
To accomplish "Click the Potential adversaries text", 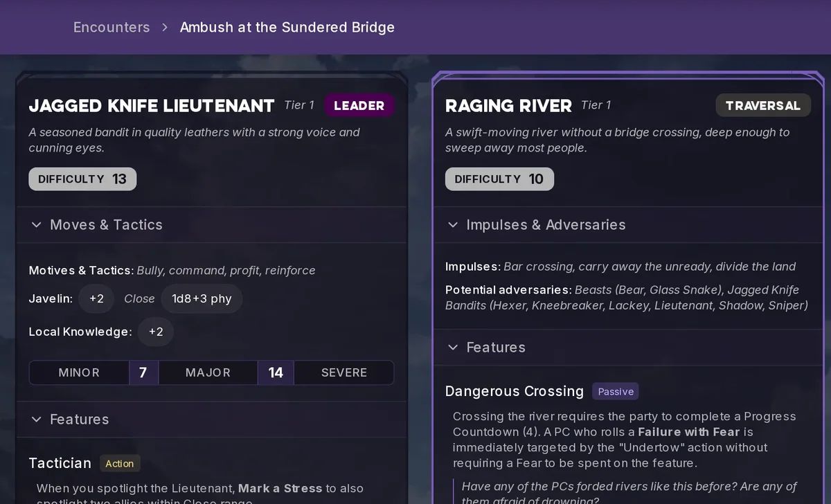I will coord(627,298).
